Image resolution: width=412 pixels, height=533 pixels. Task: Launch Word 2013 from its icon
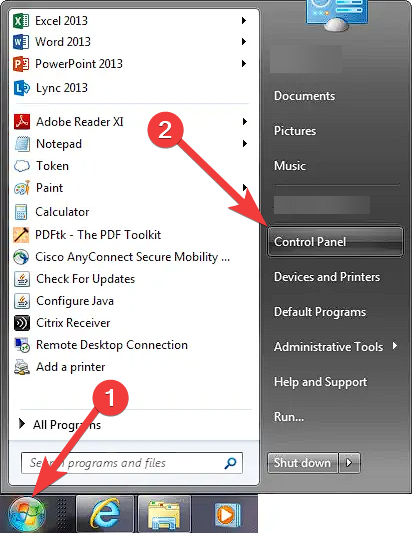20,42
